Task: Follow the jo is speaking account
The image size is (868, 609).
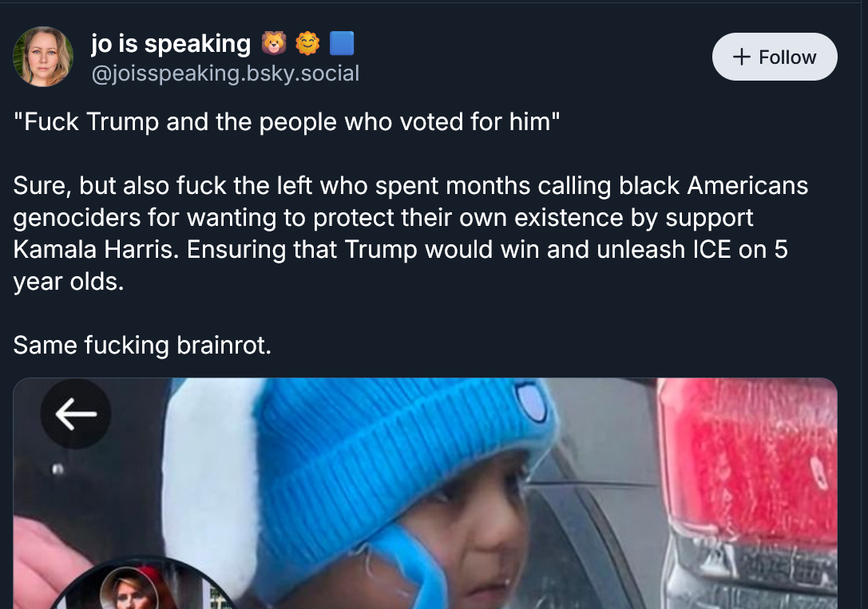Action: (774, 57)
